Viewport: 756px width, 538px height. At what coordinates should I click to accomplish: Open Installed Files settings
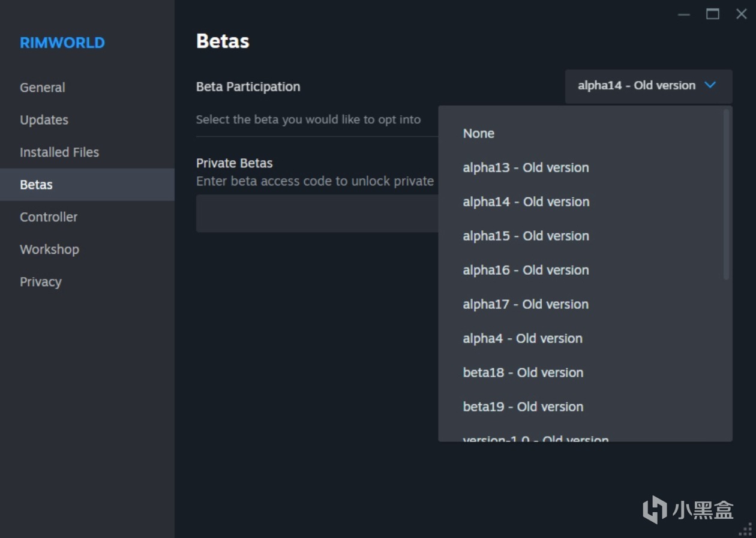(87, 152)
